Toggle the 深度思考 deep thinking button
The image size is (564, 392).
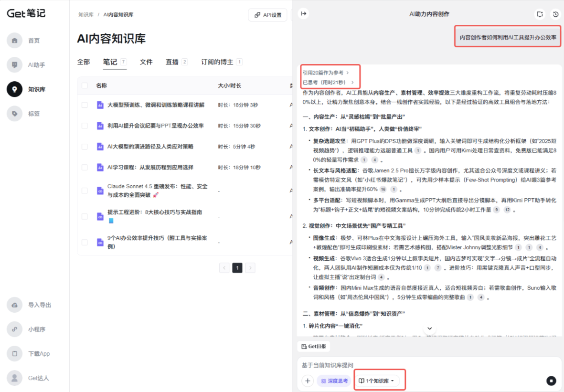(334, 381)
